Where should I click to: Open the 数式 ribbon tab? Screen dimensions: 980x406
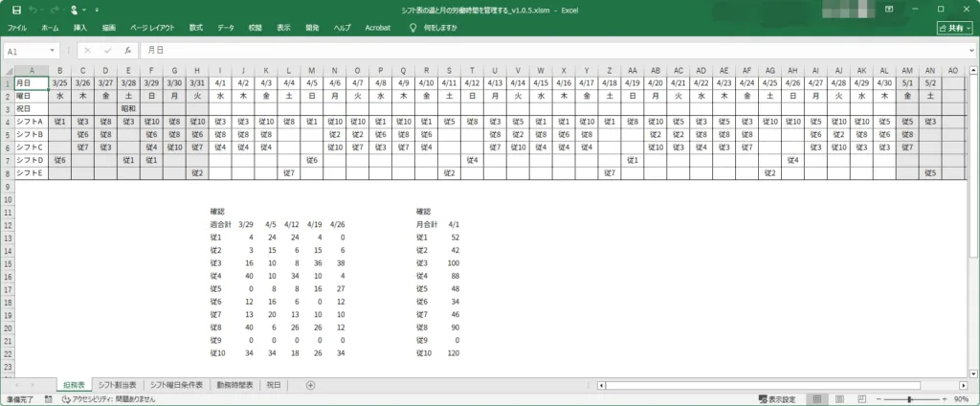195,29
